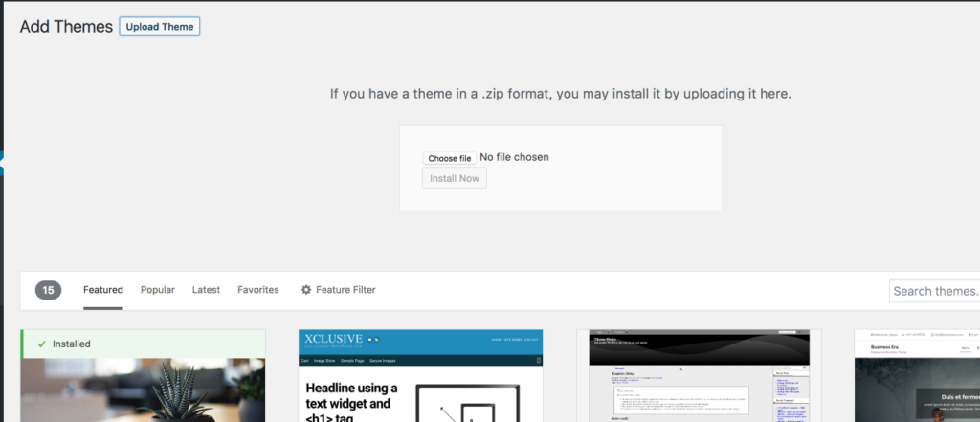Focus the Search themes input field

pos(934,291)
